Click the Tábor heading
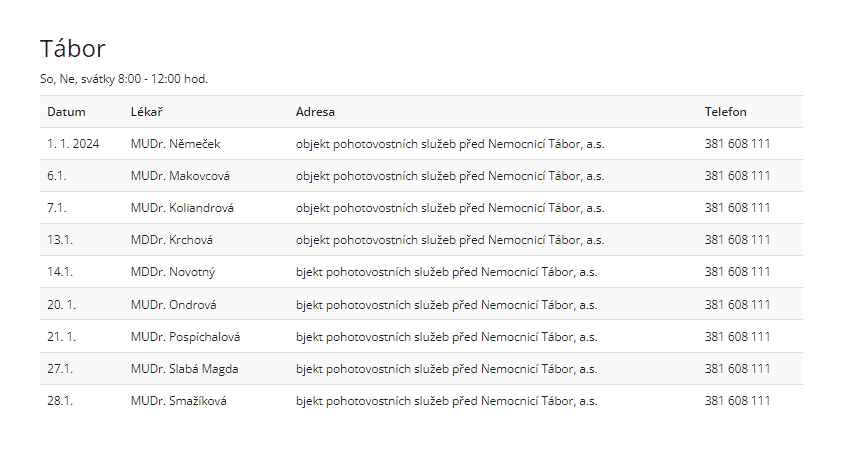The image size is (843, 455). pos(72,48)
